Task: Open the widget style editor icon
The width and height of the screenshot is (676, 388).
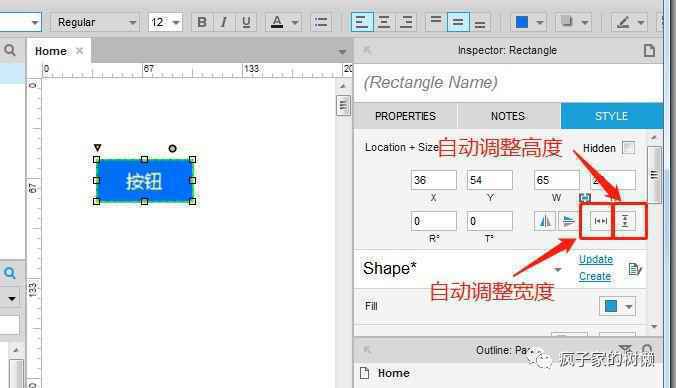Action: 634,269
